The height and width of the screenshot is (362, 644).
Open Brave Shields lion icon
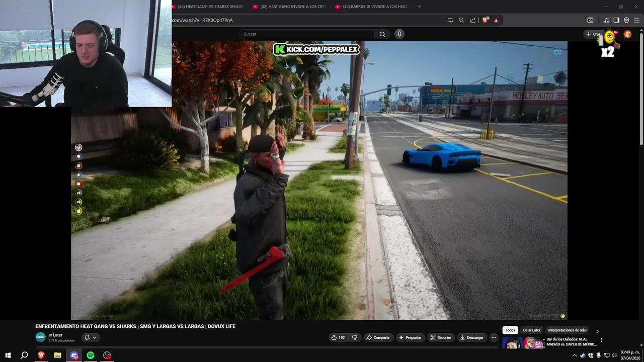point(485,20)
